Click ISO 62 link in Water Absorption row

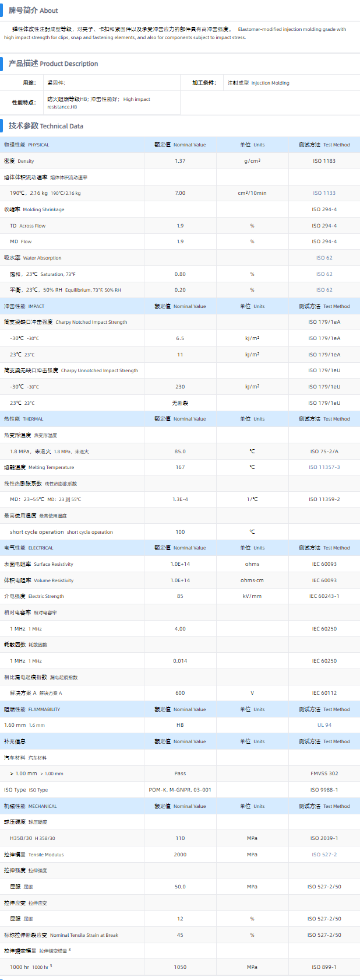coord(324,258)
